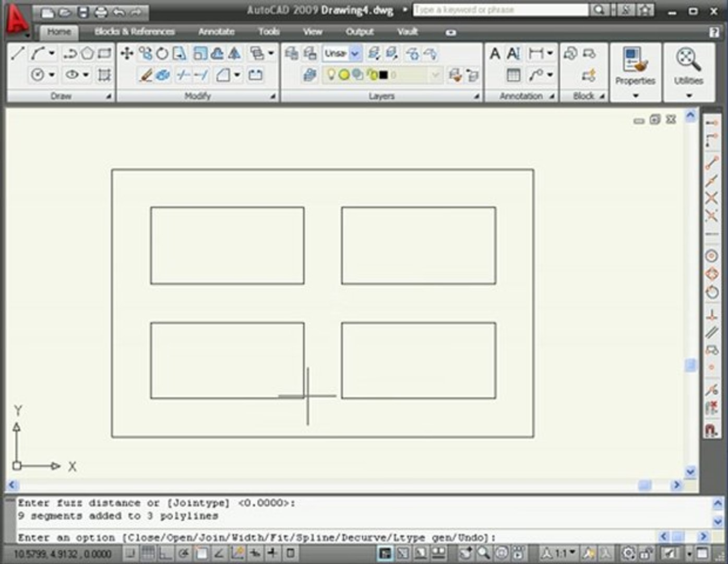Toggle layer on/off lightbulb icon
Viewport: 728px width, 564px height.
pyautogui.click(x=331, y=75)
